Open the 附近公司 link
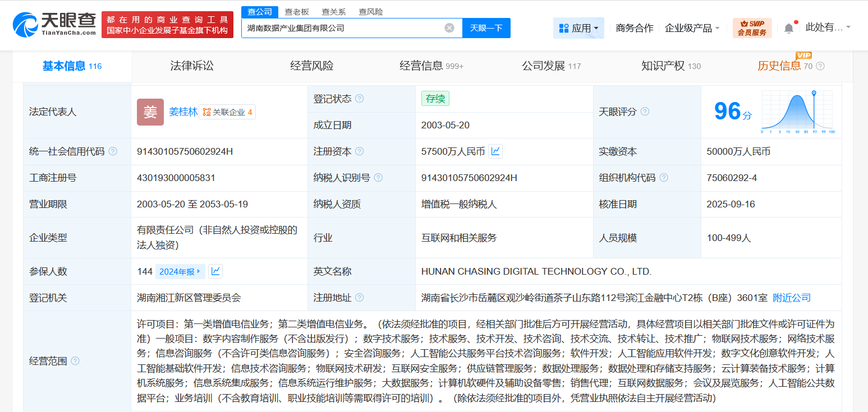 coord(792,298)
